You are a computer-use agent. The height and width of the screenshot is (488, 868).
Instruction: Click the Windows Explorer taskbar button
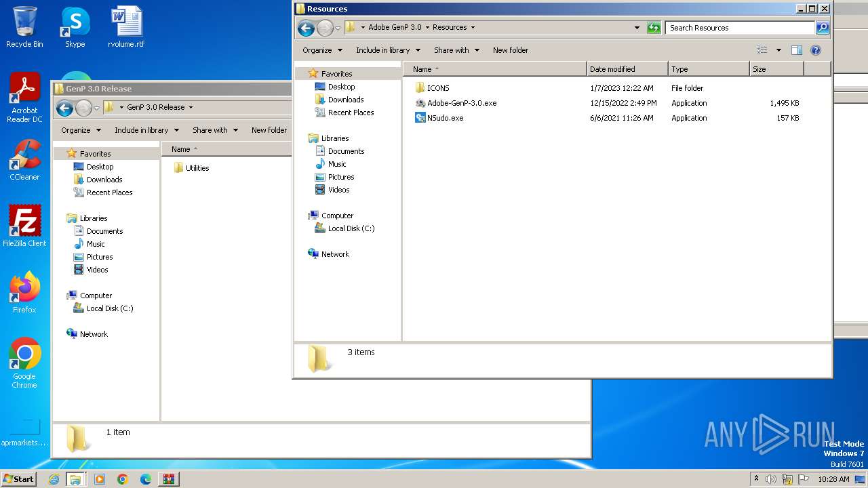pos(75,479)
